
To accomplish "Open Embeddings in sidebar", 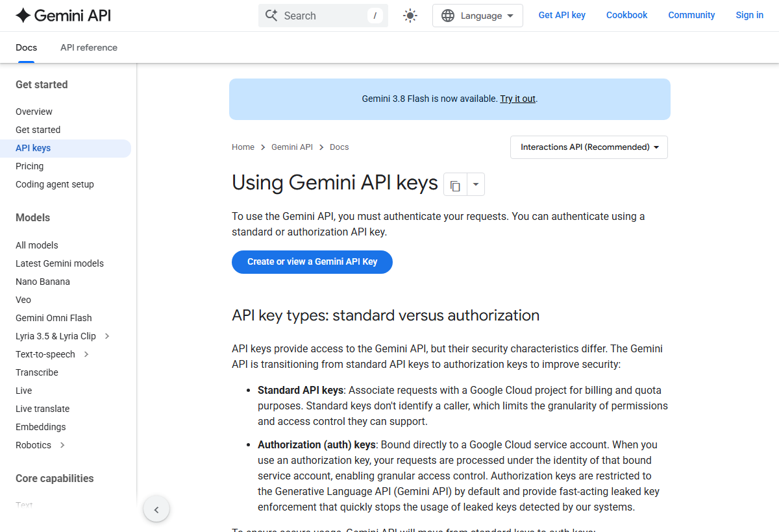I will [x=41, y=427].
